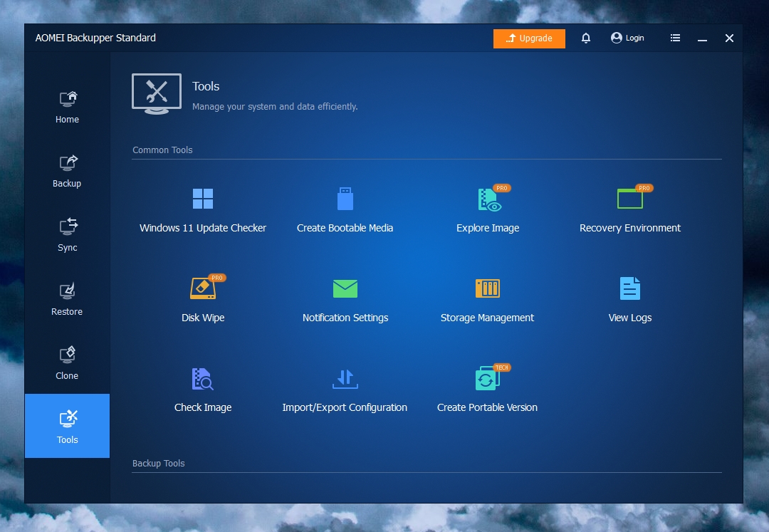Close the AOMEI Backupper window
The image size is (769, 532).
tap(729, 38)
